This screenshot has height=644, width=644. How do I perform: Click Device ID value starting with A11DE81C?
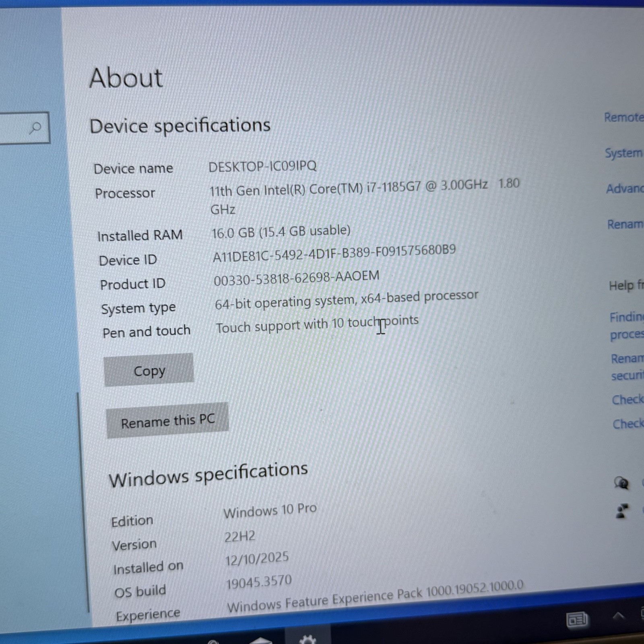pyautogui.click(x=334, y=253)
